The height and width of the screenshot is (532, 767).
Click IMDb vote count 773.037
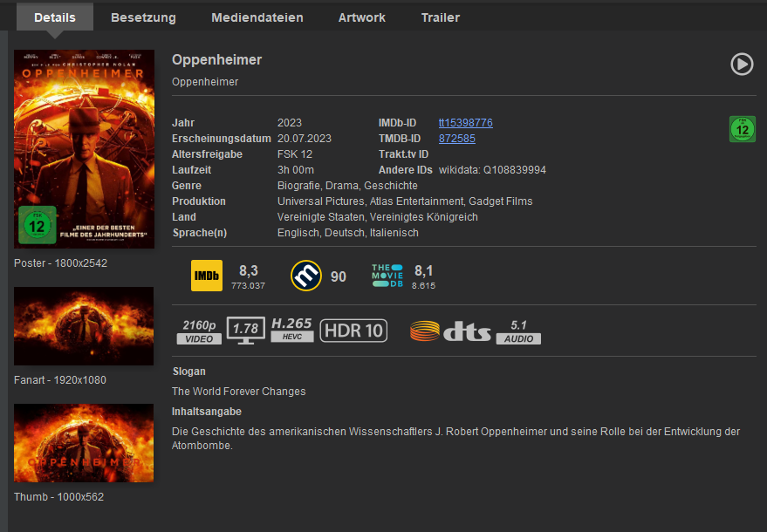point(248,285)
